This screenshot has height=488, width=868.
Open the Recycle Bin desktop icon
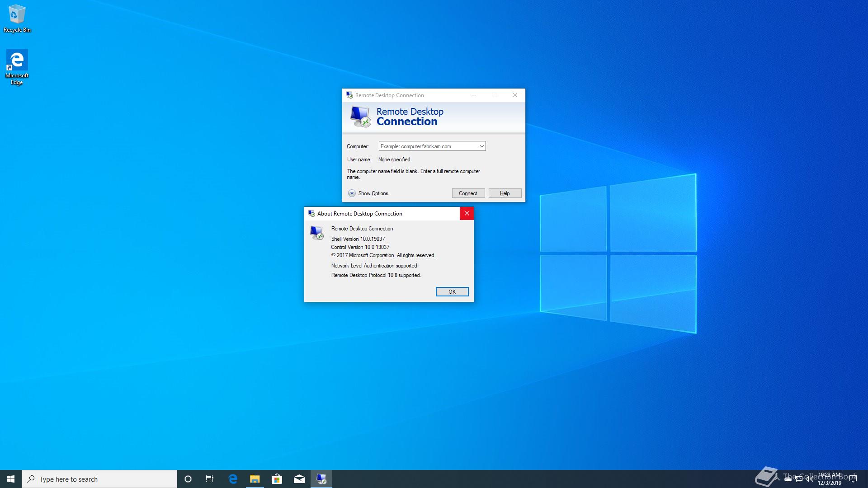17,19
